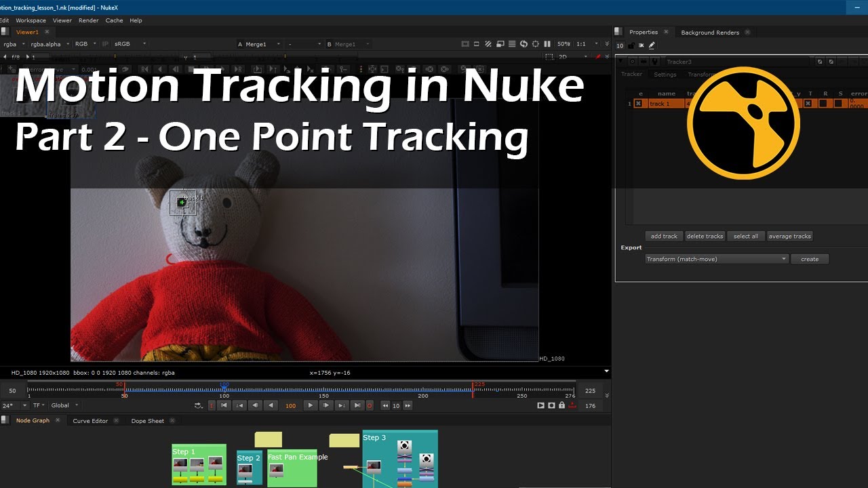The width and height of the screenshot is (868, 488).
Task: Go to previous keyframe
Action: click(239, 405)
